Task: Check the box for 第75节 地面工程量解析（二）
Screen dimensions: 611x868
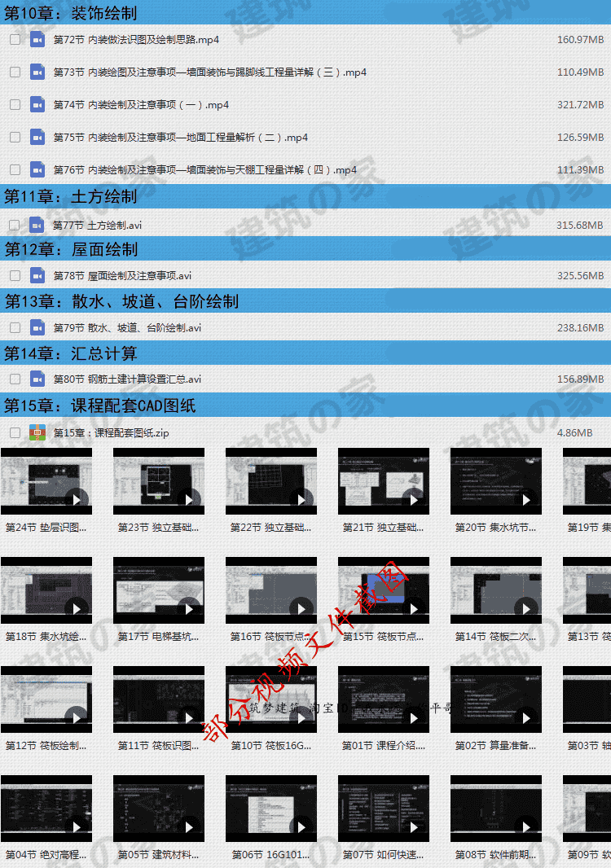Action: tap(15, 138)
